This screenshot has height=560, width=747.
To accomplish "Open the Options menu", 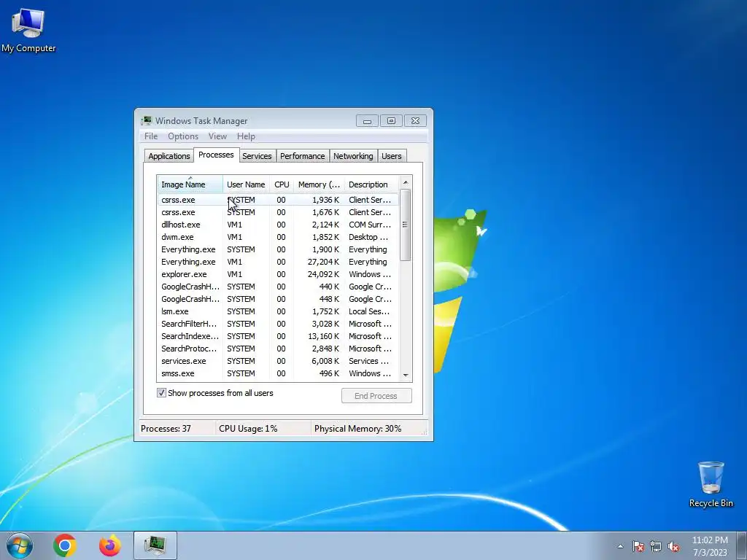I will click(183, 136).
